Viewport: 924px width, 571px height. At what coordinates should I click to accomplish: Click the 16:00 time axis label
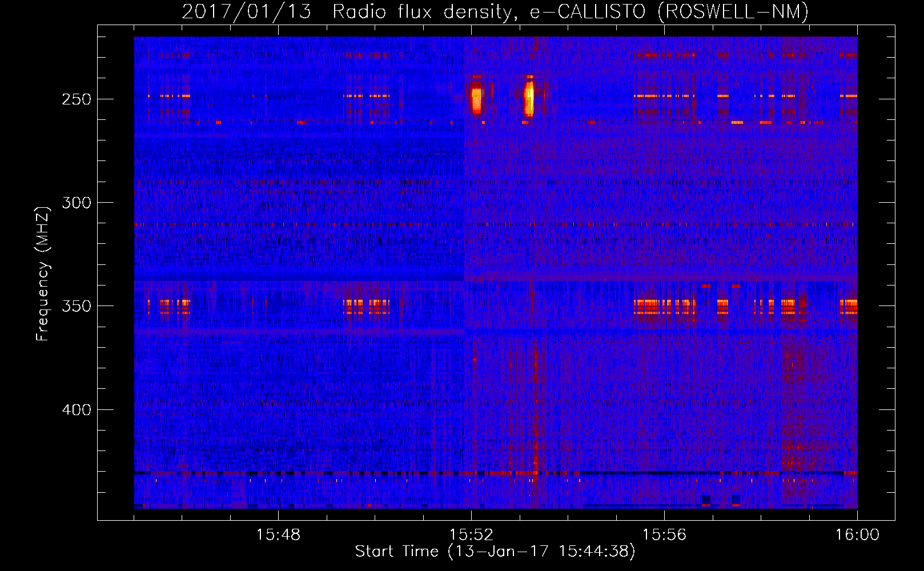pyautogui.click(x=857, y=535)
